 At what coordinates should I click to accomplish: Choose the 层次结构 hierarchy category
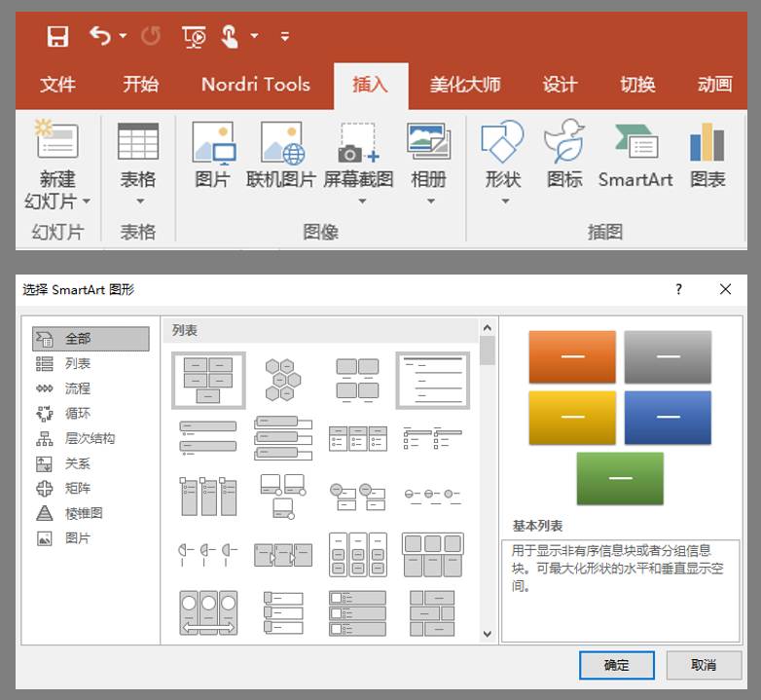[x=90, y=438]
